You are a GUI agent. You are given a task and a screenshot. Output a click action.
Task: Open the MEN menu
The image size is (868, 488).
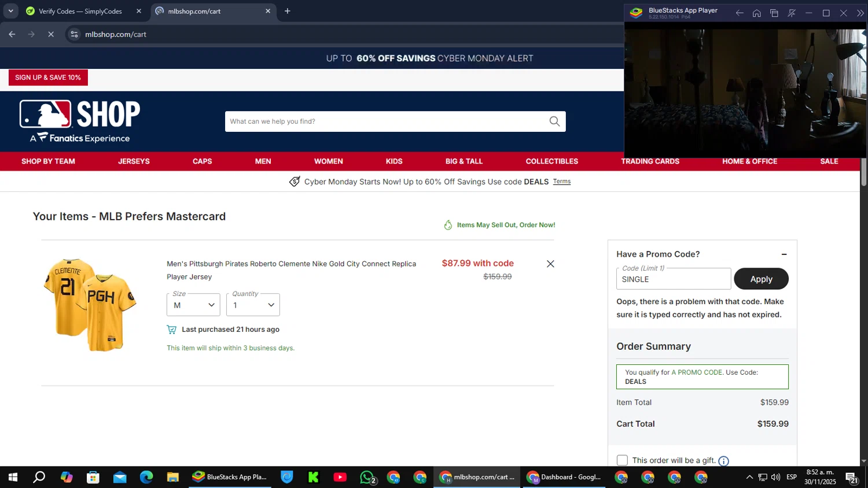[263, 161]
